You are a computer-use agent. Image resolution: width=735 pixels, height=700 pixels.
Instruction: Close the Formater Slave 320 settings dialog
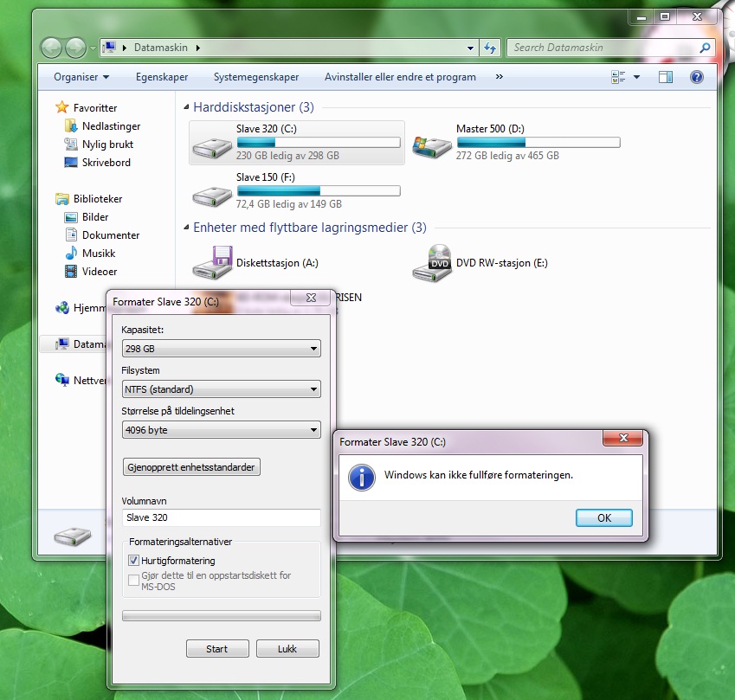point(310,298)
